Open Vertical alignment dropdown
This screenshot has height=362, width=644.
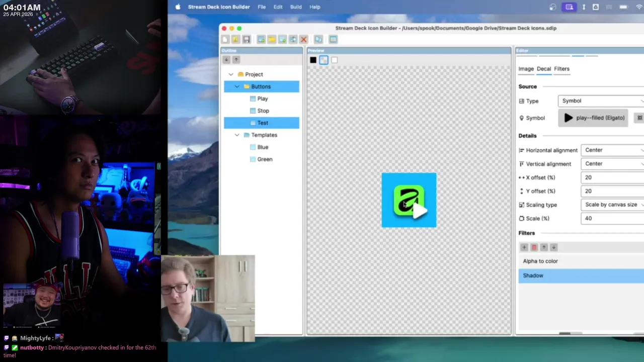click(x=612, y=163)
